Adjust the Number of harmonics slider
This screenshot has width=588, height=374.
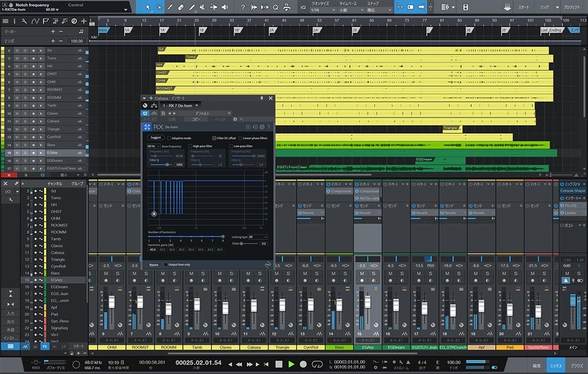pos(222,237)
